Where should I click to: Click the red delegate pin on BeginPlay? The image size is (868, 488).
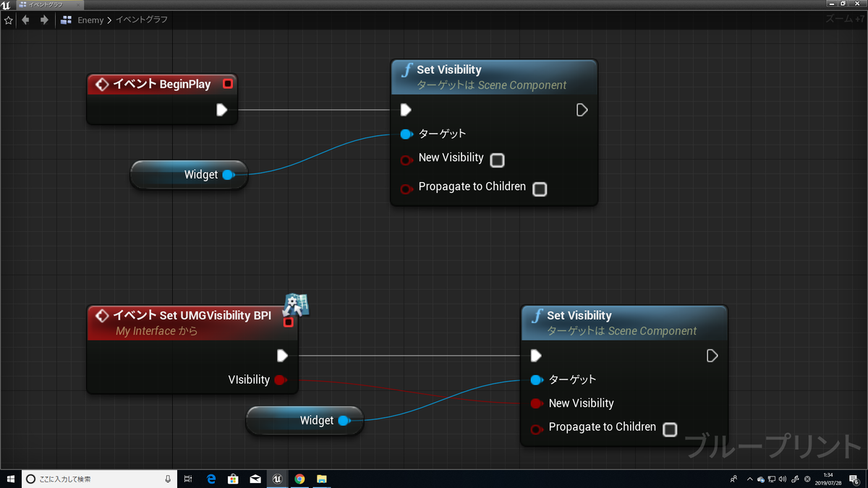(228, 84)
